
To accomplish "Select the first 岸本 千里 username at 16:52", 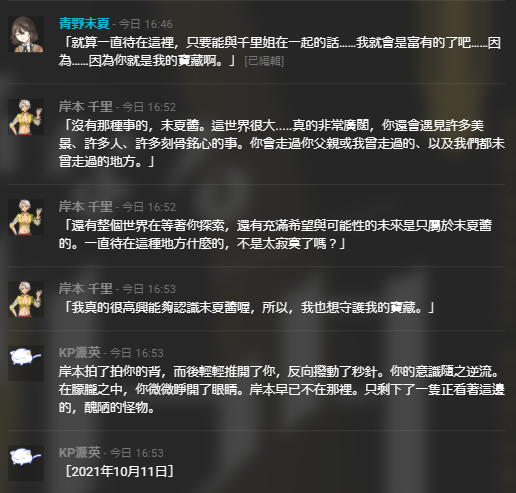I will point(86,107).
